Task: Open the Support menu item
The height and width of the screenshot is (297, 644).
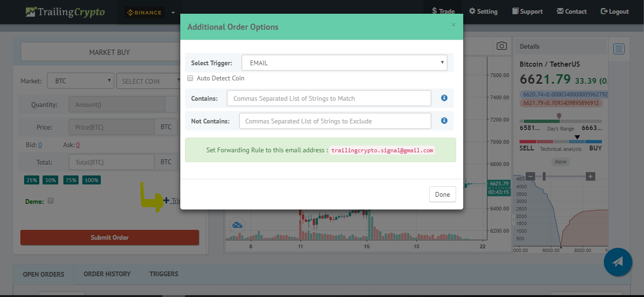Action: point(528,11)
